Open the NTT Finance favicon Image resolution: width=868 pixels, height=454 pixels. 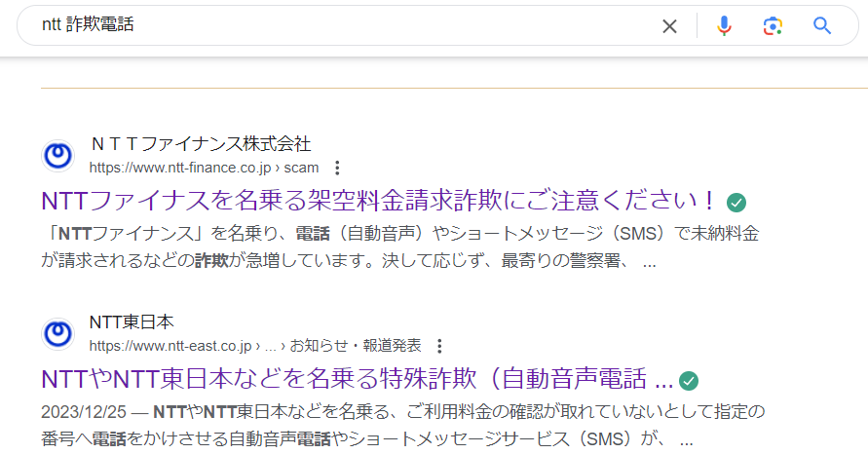click(x=58, y=156)
